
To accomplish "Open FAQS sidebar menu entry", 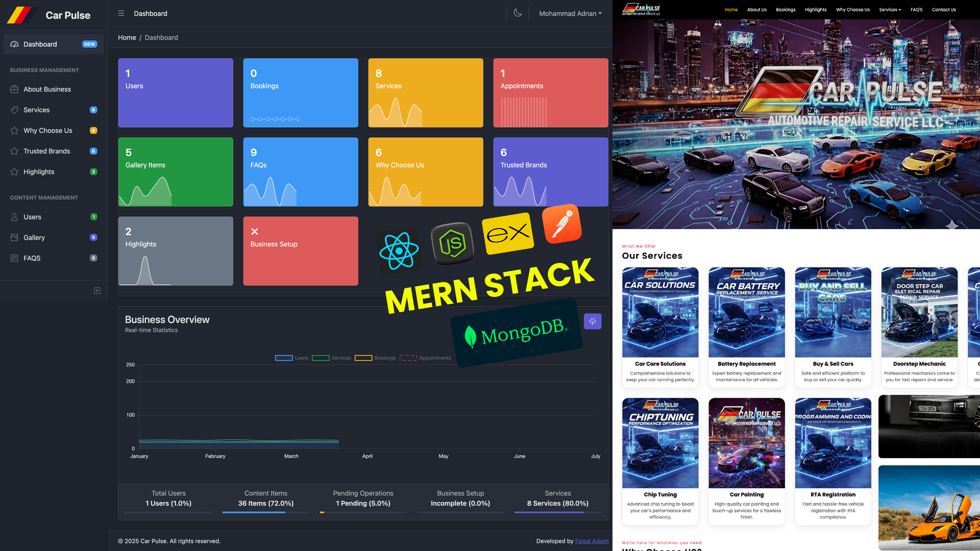I will click(32, 258).
